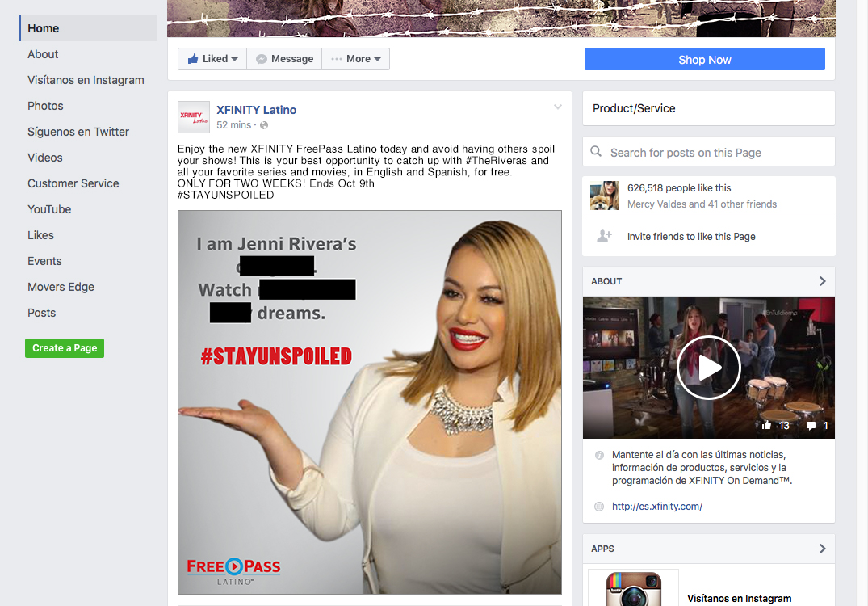
Task: Click the #TheRiveras hashtag
Action: coord(496,161)
